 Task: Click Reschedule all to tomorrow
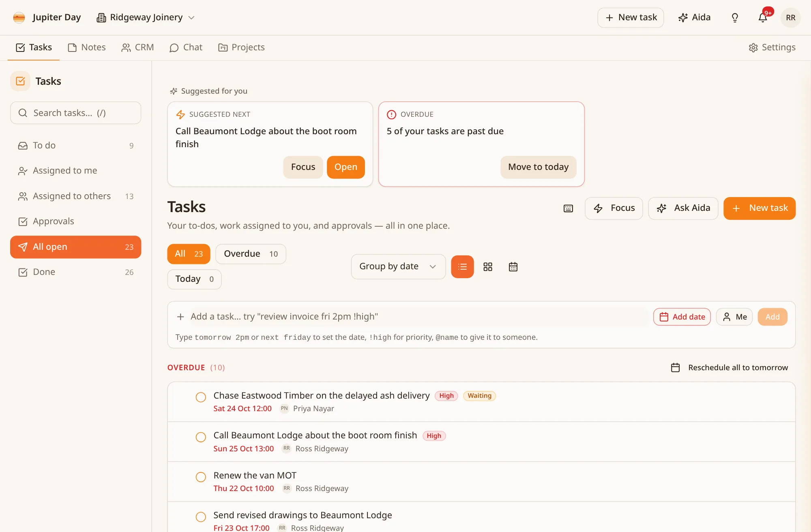click(729, 367)
